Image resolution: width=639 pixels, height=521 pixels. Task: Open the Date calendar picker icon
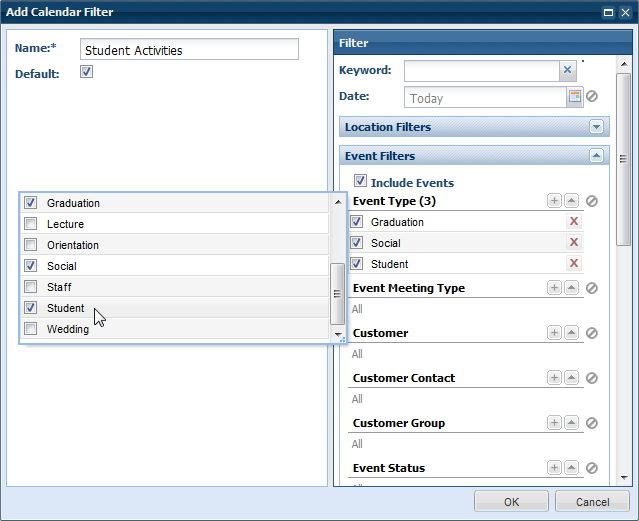[x=575, y=97]
